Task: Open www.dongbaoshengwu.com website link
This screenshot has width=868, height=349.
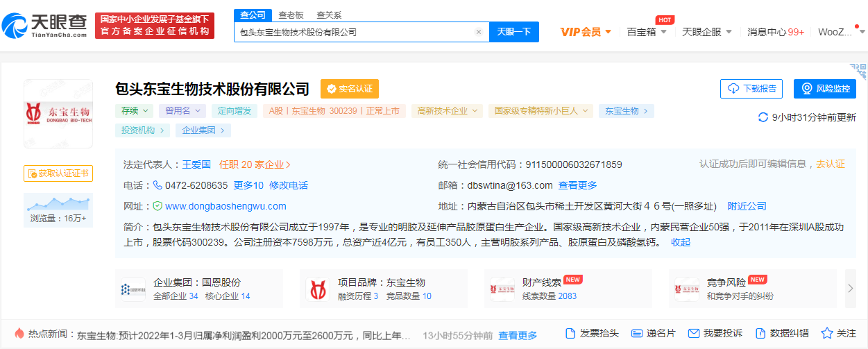Action: [225, 206]
